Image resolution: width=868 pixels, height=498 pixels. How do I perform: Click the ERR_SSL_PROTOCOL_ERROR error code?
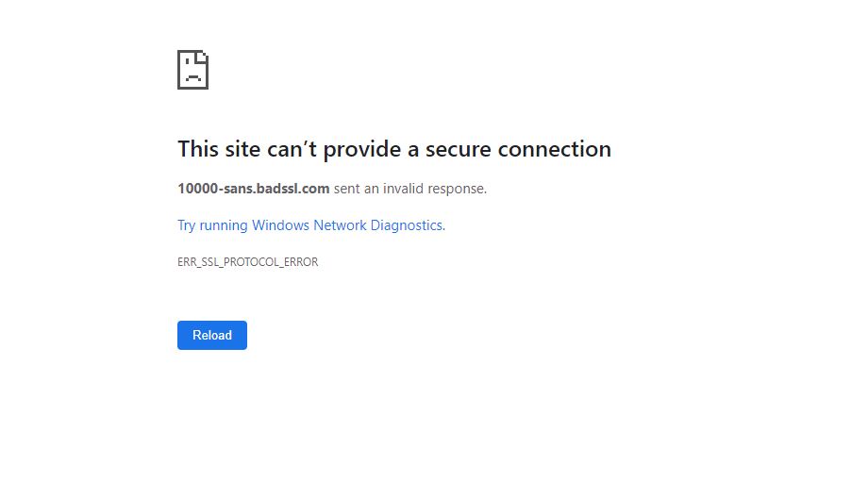click(247, 262)
